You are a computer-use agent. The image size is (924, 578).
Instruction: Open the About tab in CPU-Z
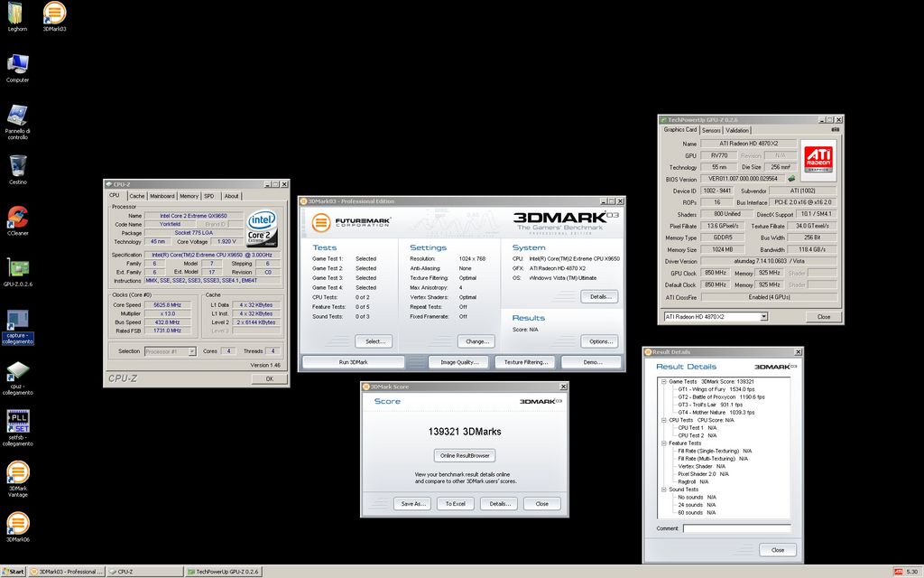pyautogui.click(x=232, y=196)
